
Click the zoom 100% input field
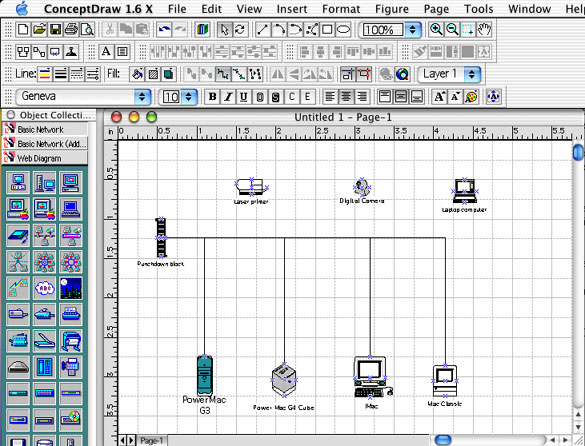point(382,29)
